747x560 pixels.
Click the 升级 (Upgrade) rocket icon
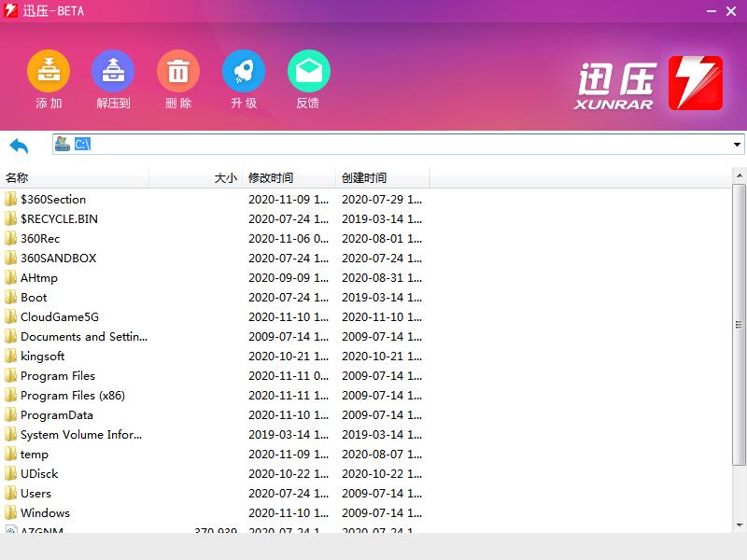click(244, 71)
